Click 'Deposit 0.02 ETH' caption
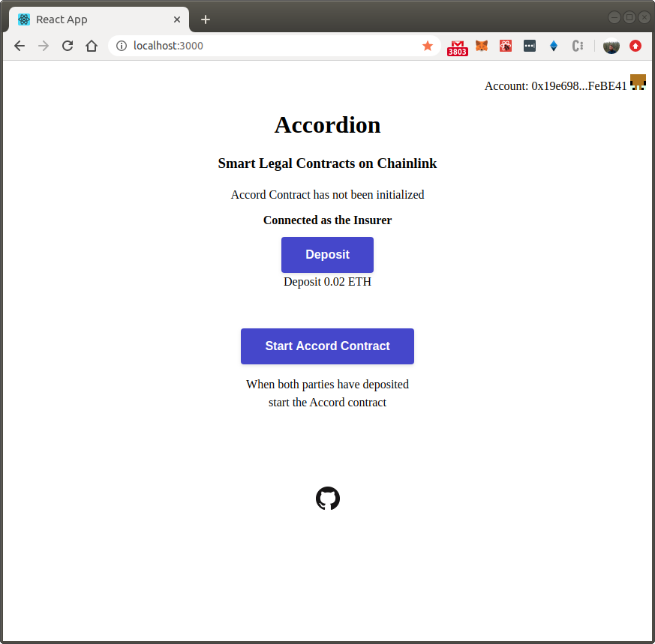 pyautogui.click(x=327, y=282)
